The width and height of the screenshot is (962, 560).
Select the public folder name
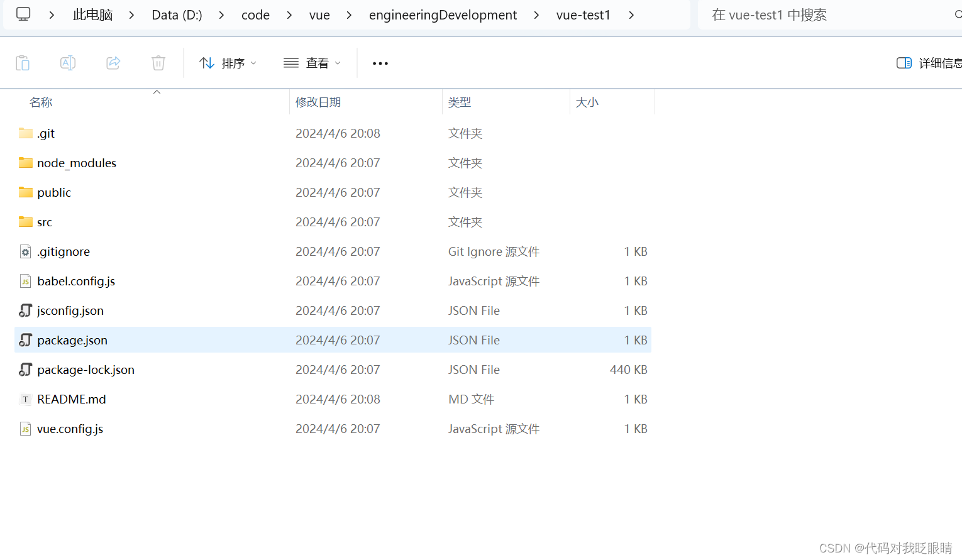pyautogui.click(x=54, y=192)
